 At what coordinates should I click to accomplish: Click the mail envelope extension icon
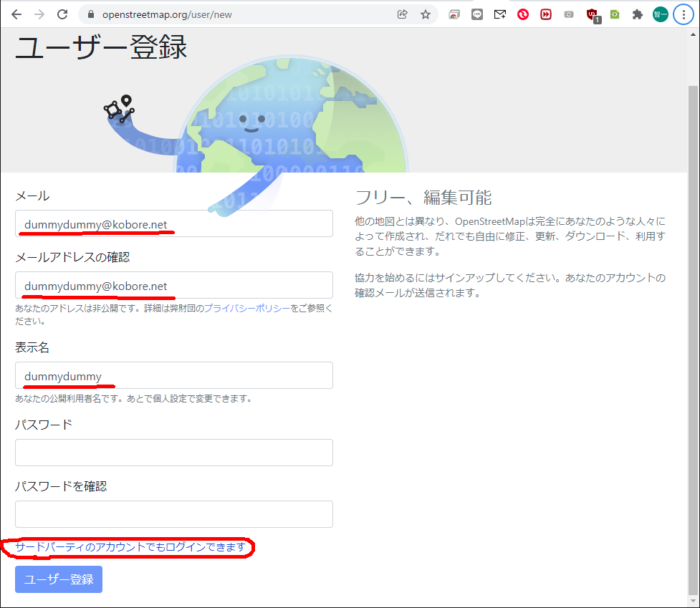[500, 14]
